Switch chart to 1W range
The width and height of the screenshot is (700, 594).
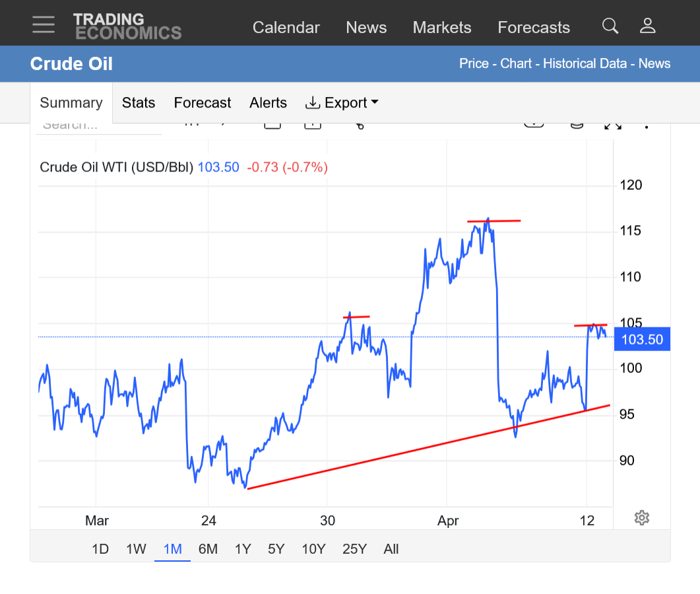coord(136,549)
